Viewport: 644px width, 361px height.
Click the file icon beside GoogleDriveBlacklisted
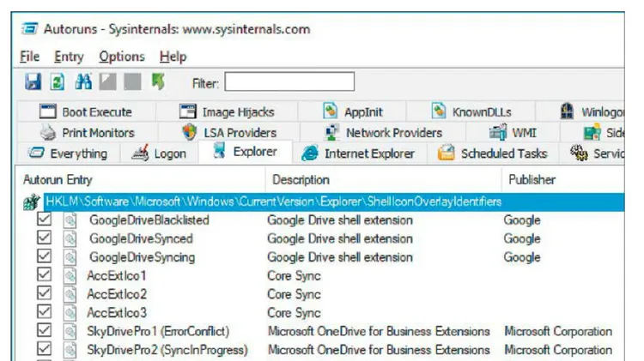point(70,220)
